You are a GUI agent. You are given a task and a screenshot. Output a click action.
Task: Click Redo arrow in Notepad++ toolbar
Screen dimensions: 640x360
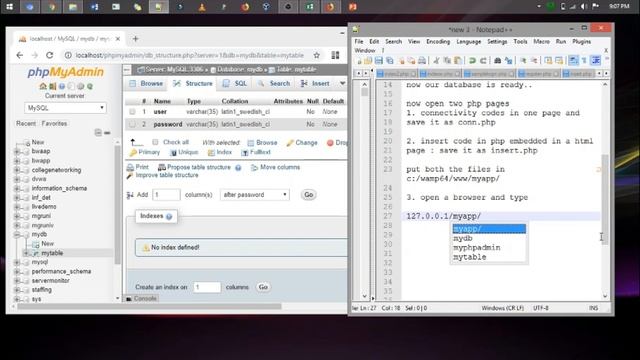pos(483,60)
